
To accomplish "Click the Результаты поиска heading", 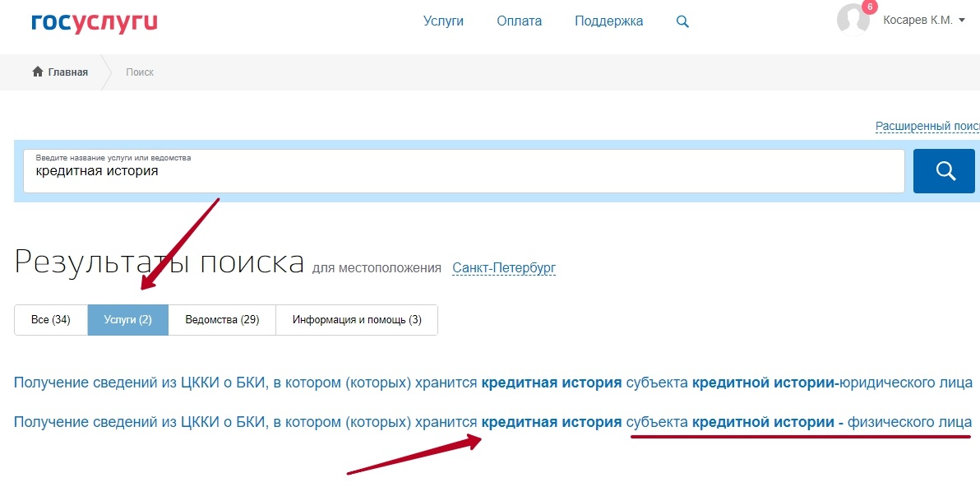I will pos(159,262).
